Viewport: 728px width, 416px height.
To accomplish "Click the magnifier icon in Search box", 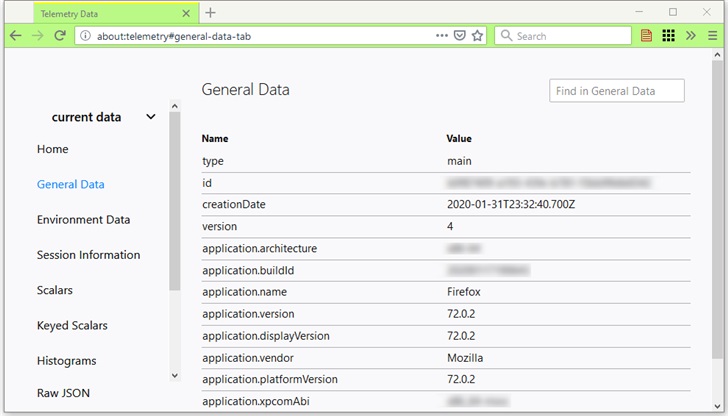I will [x=506, y=36].
